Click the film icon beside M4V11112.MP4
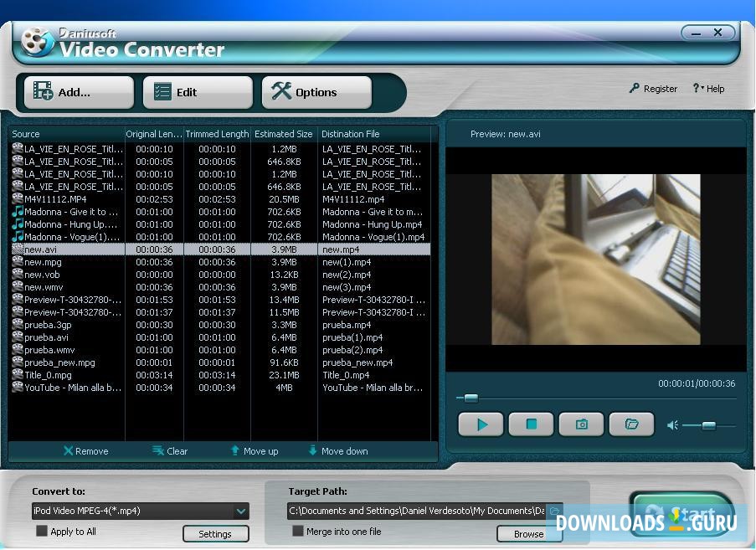The width and height of the screenshot is (756, 550). tap(18, 198)
